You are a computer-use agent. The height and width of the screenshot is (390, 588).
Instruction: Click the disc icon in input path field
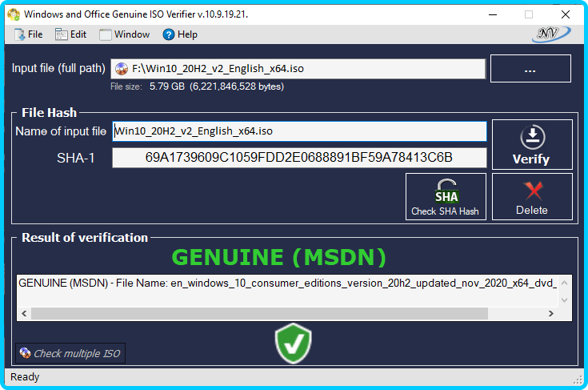pos(122,69)
